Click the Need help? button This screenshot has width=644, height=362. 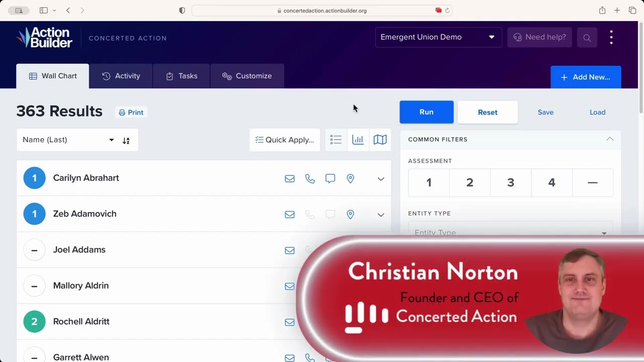539,37
